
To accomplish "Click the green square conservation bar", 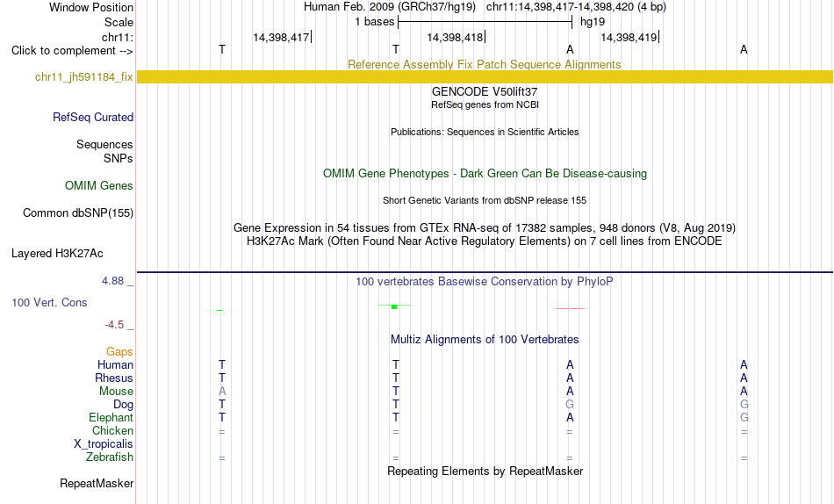I will (x=394, y=306).
